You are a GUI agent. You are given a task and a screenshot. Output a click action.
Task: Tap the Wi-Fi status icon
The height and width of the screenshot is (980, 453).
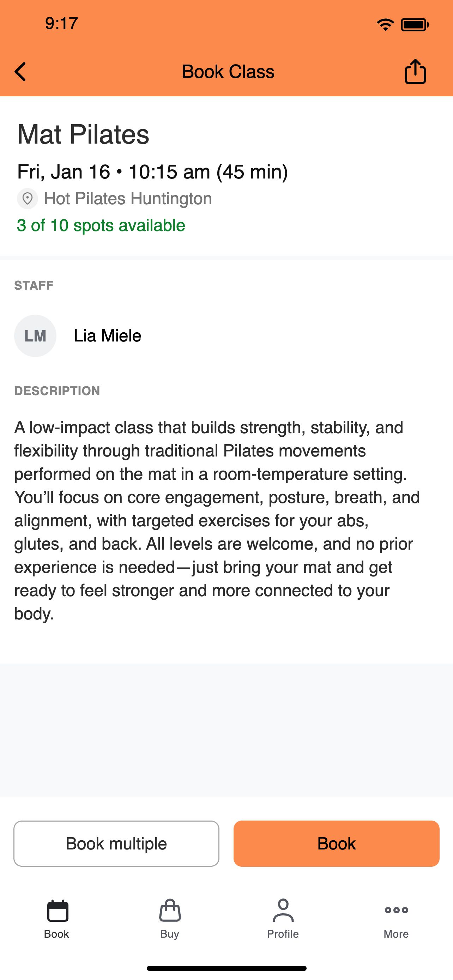[385, 25]
